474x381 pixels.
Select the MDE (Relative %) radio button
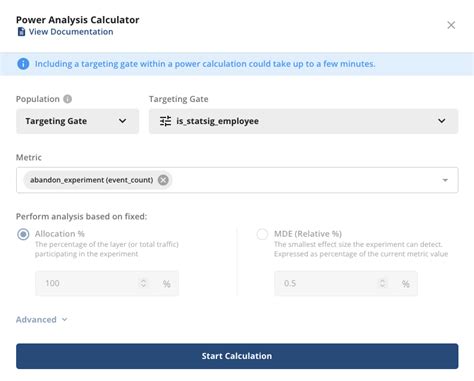(x=262, y=234)
